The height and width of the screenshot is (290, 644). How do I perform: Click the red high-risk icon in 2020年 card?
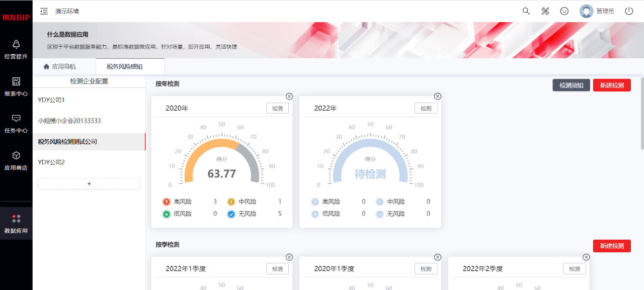[x=167, y=202]
